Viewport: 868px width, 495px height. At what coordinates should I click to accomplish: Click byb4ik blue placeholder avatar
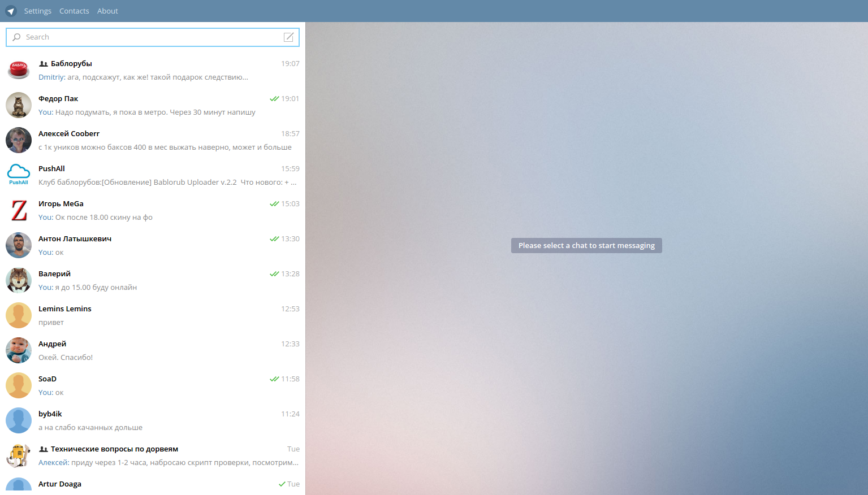[19, 420]
